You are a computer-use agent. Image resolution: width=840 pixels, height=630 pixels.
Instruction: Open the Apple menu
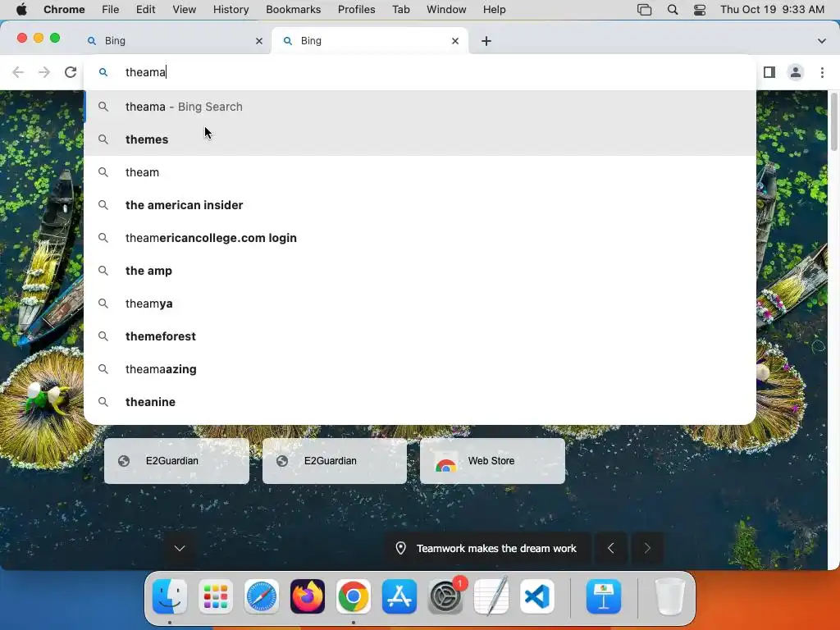click(x=21, y=10)
